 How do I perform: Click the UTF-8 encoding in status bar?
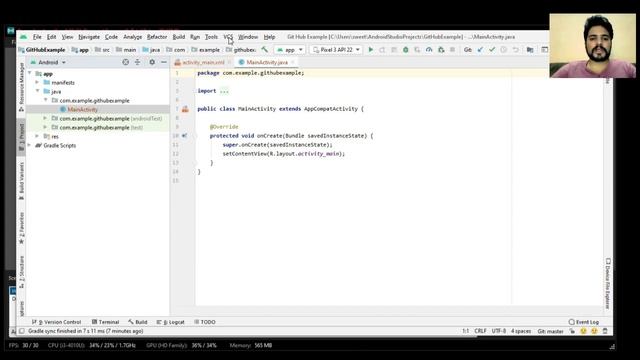pos(499,331)
